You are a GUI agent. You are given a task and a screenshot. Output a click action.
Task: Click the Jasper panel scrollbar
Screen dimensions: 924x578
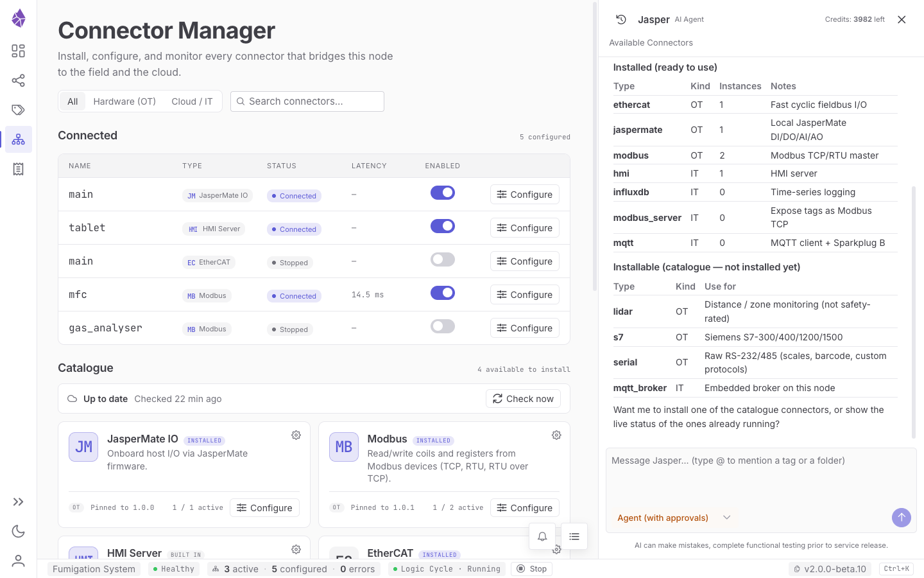tap(914, 311)
